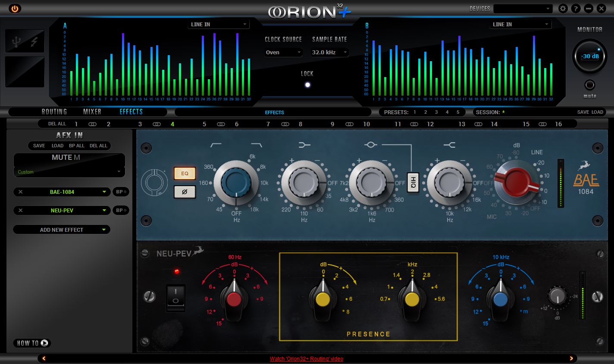Switch to the MIXER tab

[92, 112]
